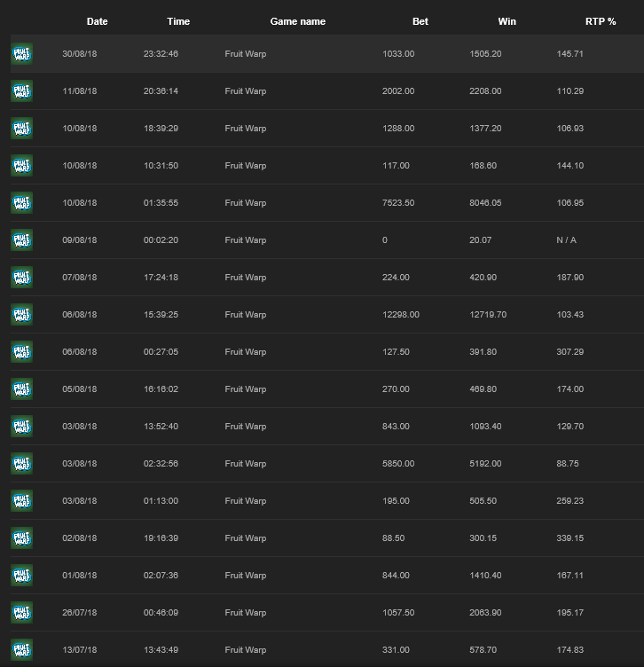Select Fruit Warp icon for 13/07/18 entry
The height and width of the screenshot is (667, 644).
21,649
